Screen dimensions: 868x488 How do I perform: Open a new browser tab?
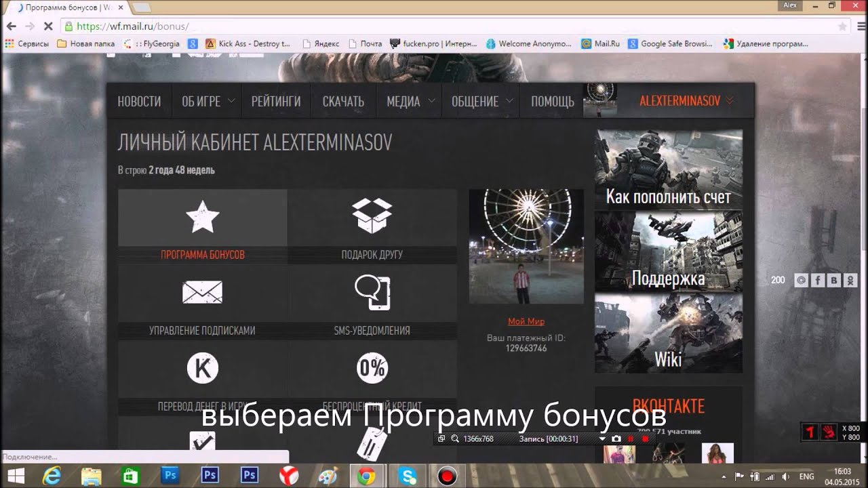142,7
